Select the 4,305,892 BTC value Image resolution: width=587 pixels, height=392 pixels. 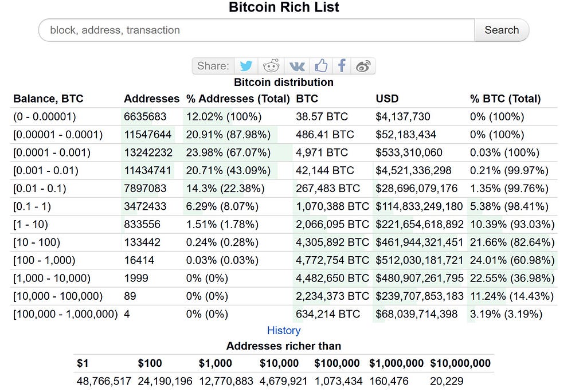pyautogui.click(x=332, y=242)
